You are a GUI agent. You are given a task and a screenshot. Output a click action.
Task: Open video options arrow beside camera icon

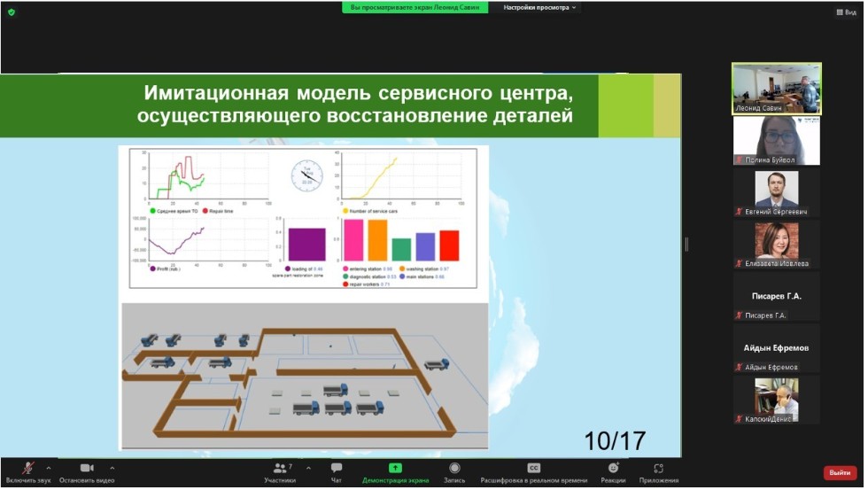(112, 468)
